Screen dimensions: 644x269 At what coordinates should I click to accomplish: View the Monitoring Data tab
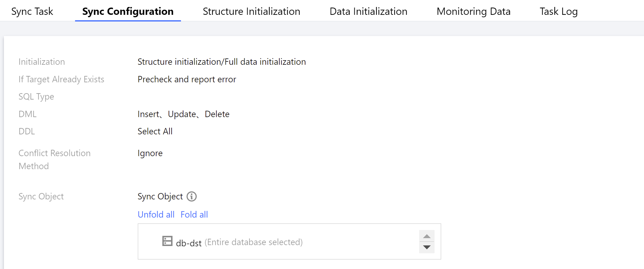click(473, 11)
